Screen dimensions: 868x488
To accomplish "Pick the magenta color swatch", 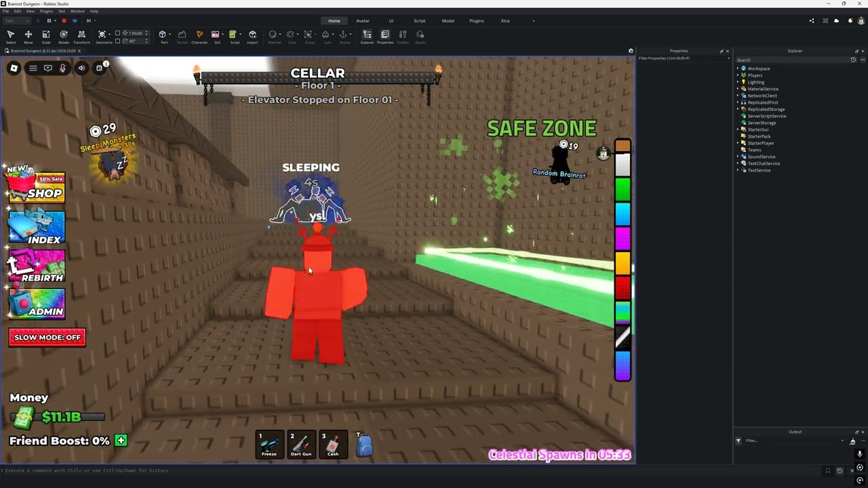I will tap(623, 238).
